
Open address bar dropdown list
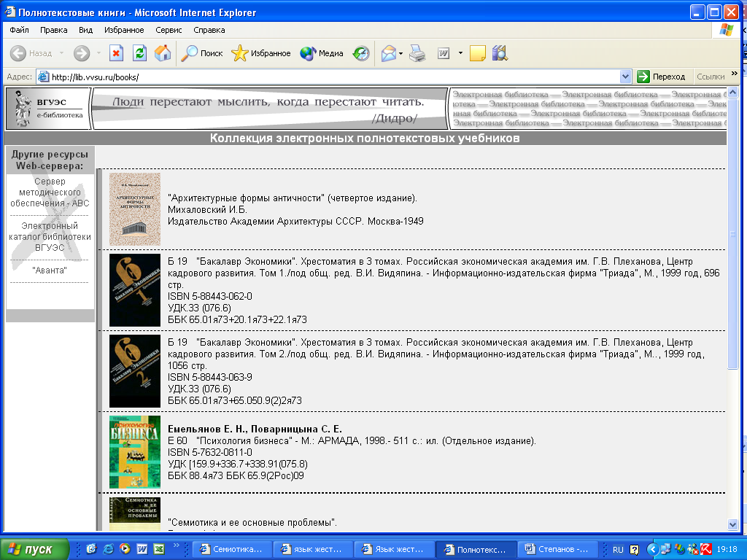click(x=625, y=76)
